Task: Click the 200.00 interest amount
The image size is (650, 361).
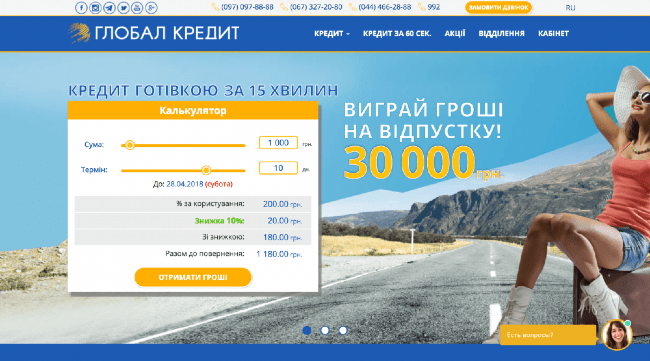Action: point(276,204)
